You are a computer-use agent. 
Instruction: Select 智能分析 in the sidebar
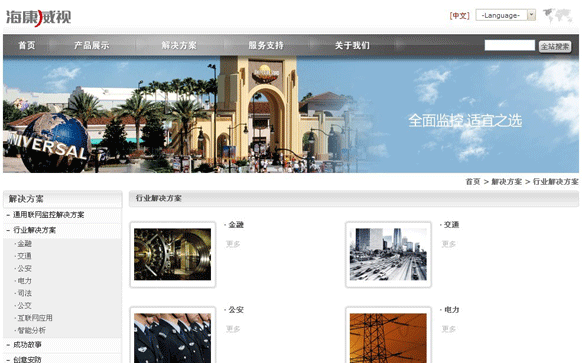(x=31, y=330)
